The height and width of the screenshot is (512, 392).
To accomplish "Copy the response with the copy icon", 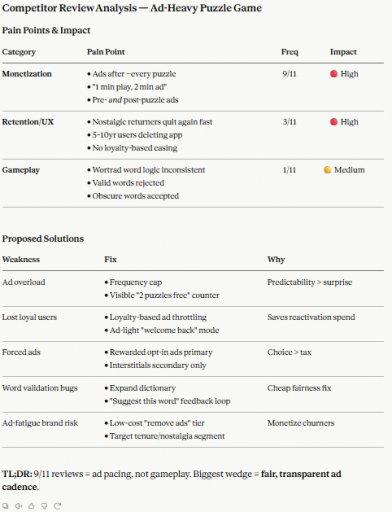I will tap(5, 506).
